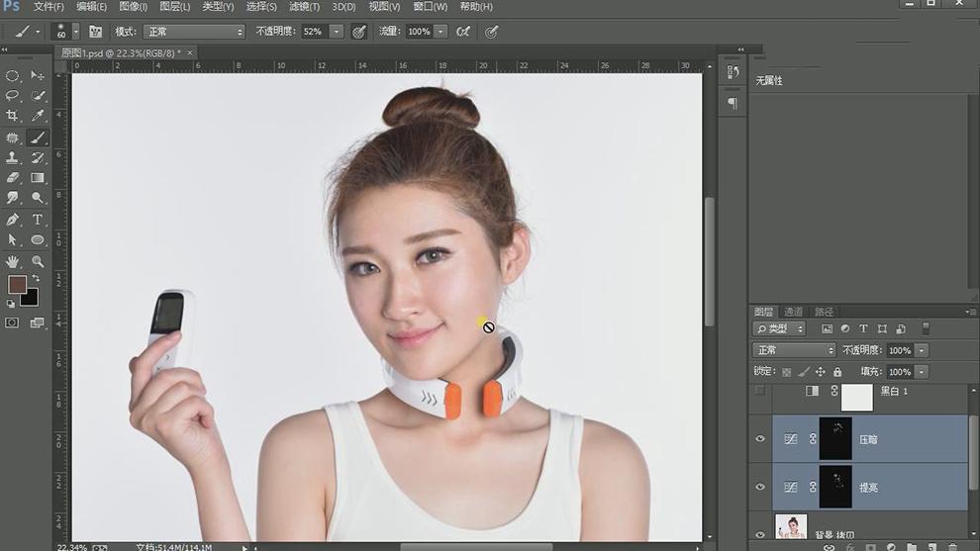The image size is (980, 551).
Task: Open the 滤镜(T) menu
Action: tap(304, 7)
